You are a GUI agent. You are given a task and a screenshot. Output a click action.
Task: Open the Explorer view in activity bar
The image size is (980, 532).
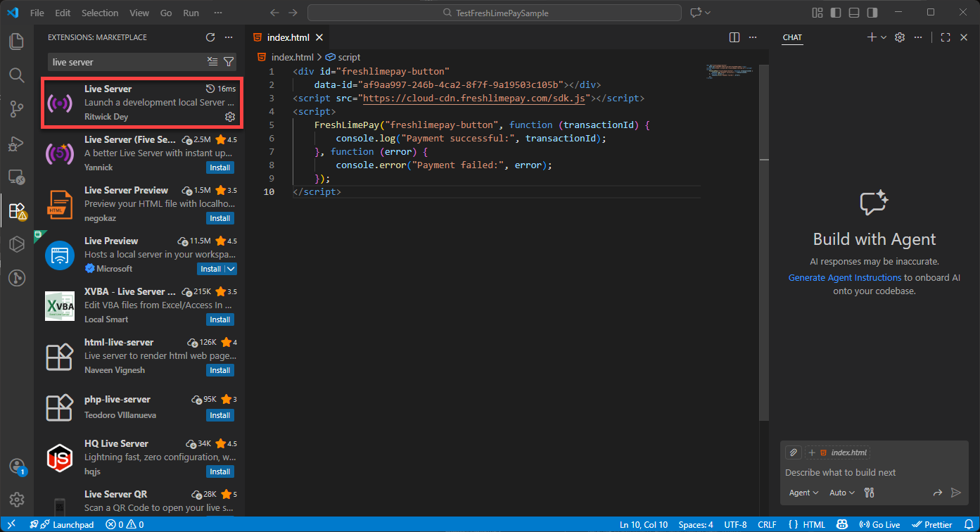[x=17, y=41]
